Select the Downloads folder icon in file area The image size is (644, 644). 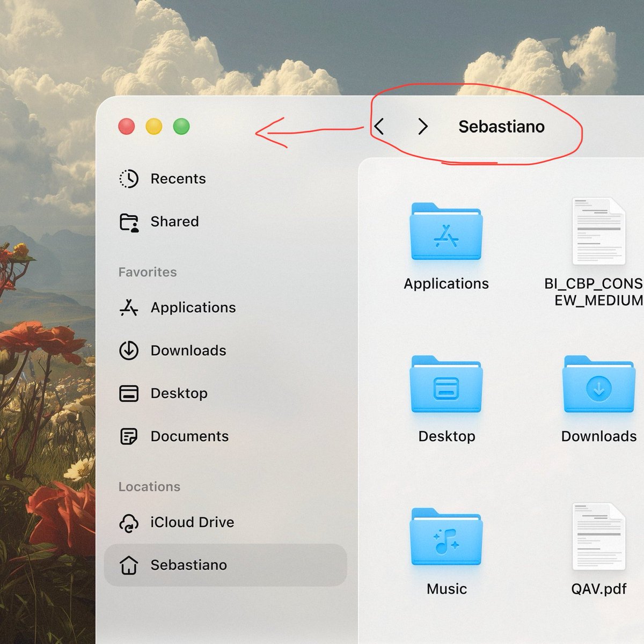pos(599,384)
